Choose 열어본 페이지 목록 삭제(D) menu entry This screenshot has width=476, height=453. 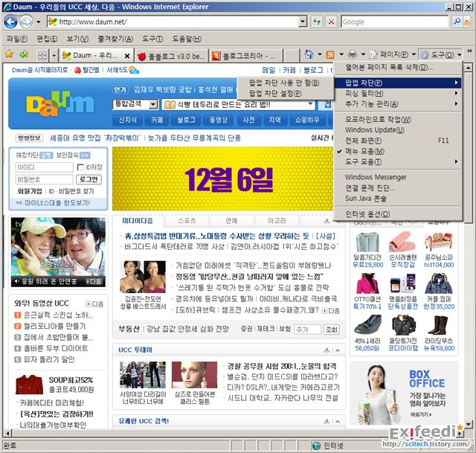point(398,68)
